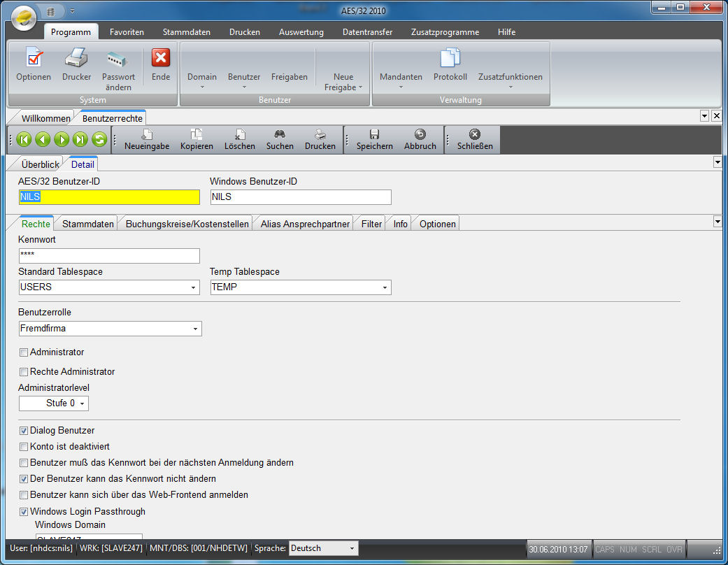Expand the Benutzerrolle Fremdfirma dropdown
Viewport: 728px width, 565px height.
click(194, 329)
